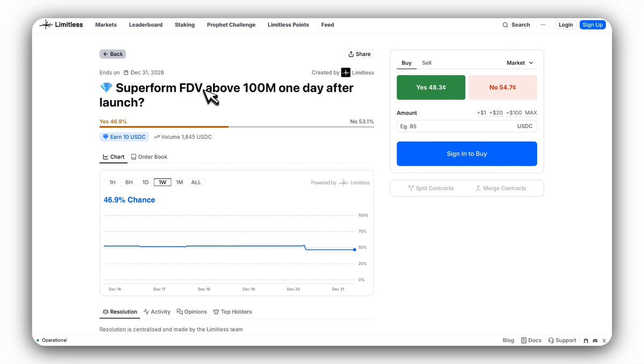644x364 pixels.
Task: Click Split Contracts
Action: (431, 189)
